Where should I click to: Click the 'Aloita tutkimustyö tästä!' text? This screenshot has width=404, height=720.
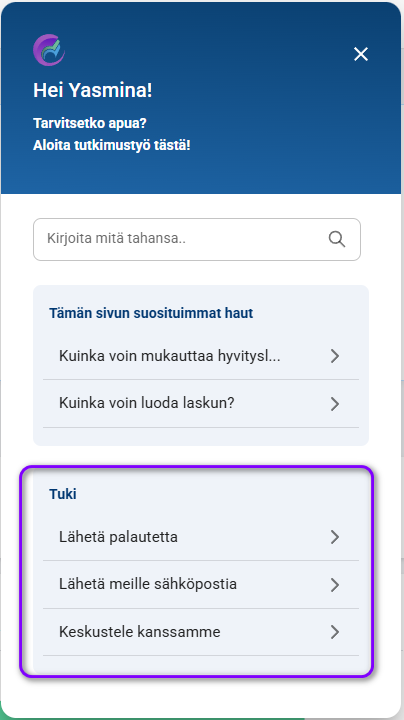[112, 146]
